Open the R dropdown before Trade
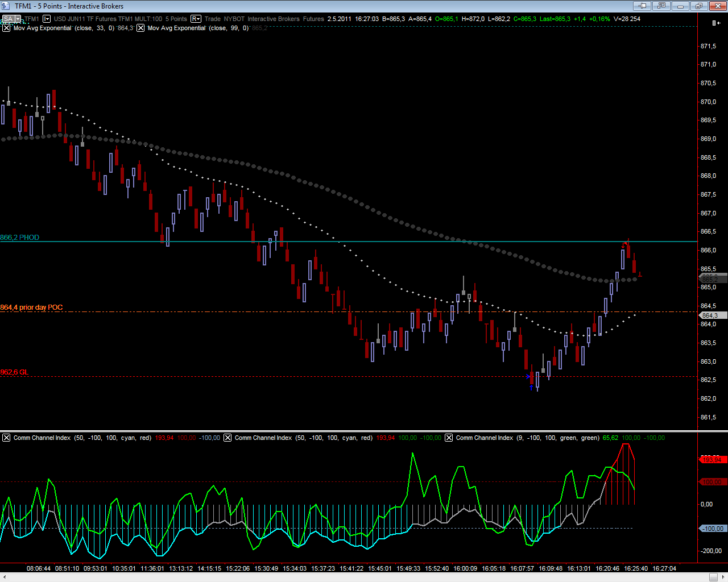The image size is (728, 582). click(x=196, y=19)
